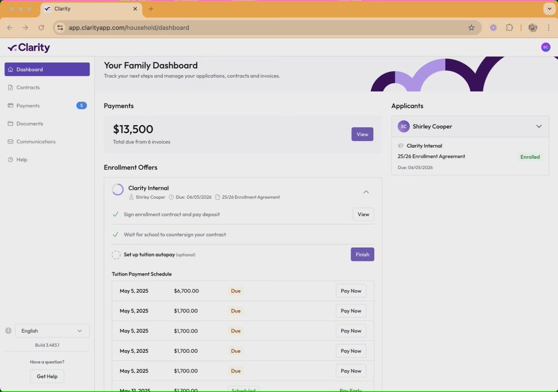Reload the page with the refresh icon

click(x=41, y=27)
